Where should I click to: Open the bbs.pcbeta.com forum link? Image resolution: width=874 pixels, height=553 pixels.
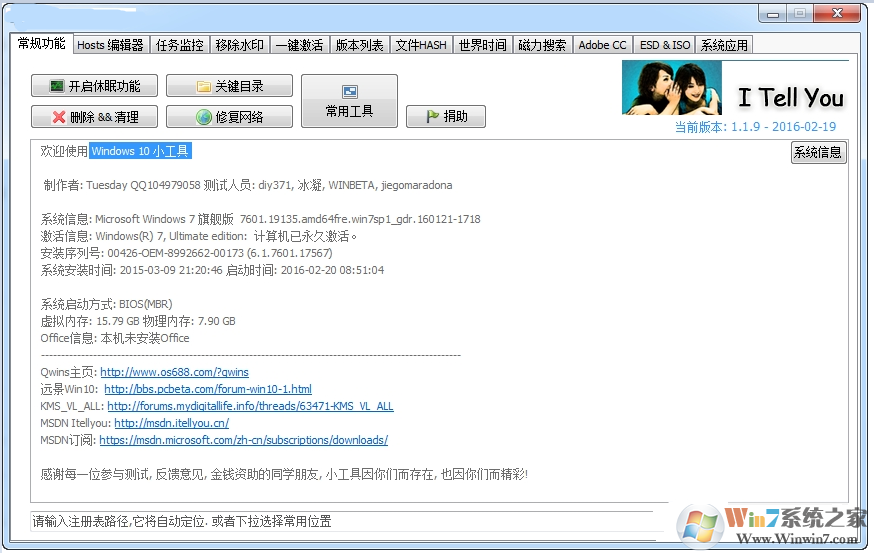click(208, 389)
